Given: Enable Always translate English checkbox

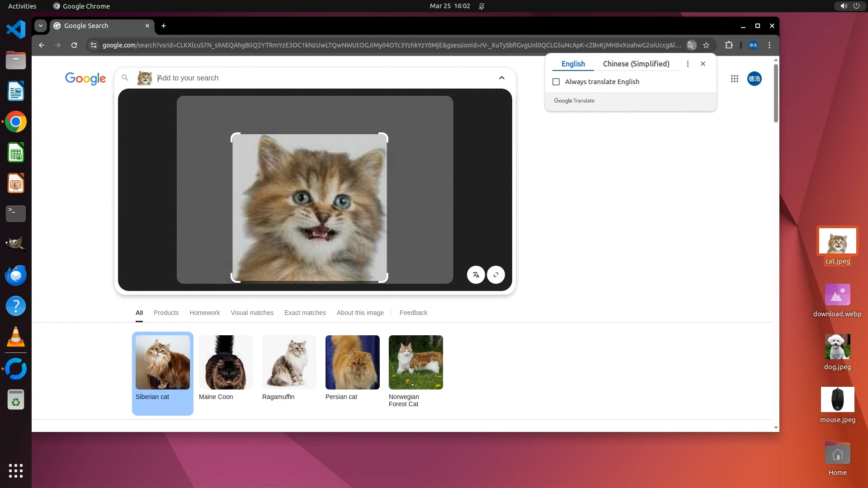Looking at the screenshot, I should click(556, 82).
